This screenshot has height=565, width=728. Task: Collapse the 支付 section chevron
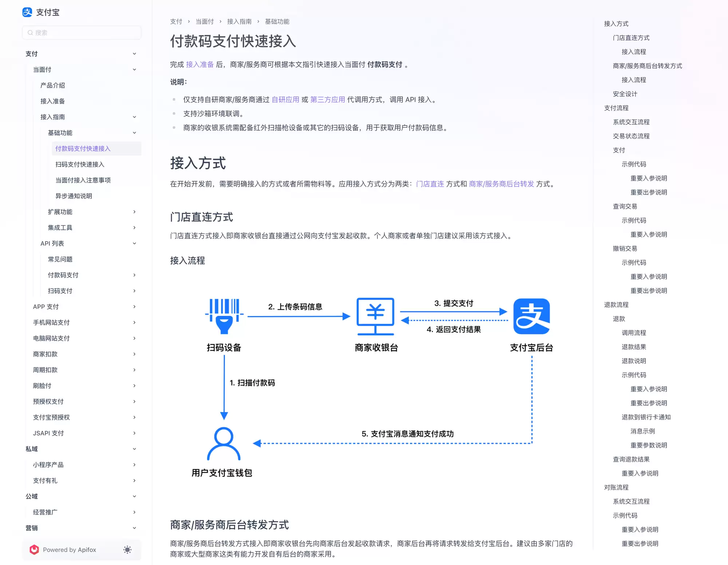pos(134,54)
